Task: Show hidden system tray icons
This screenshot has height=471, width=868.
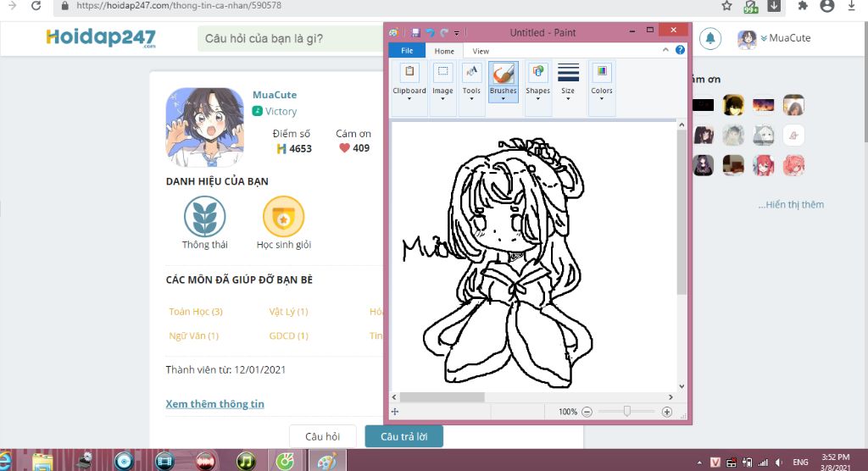Action: (699, 463)
